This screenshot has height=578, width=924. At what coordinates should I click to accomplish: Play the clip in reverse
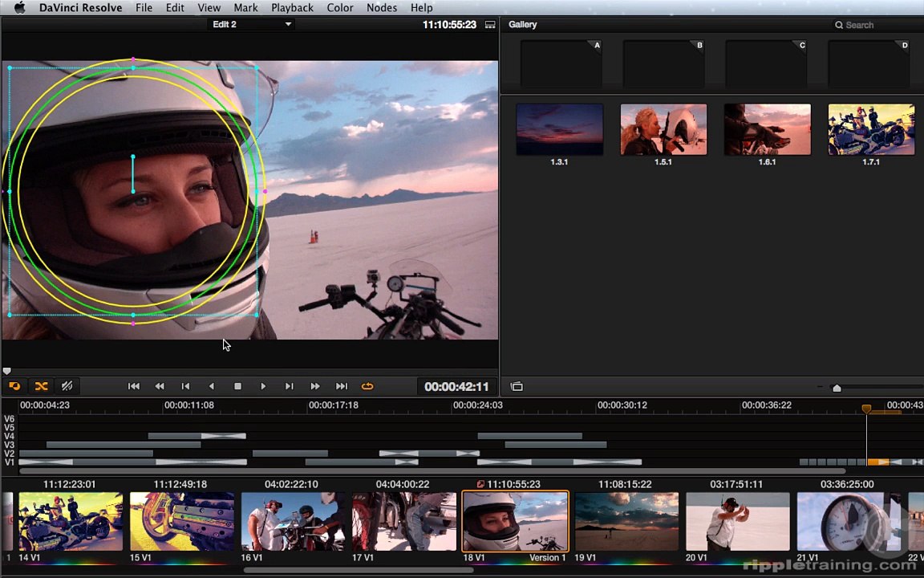(x=212, y=386)
